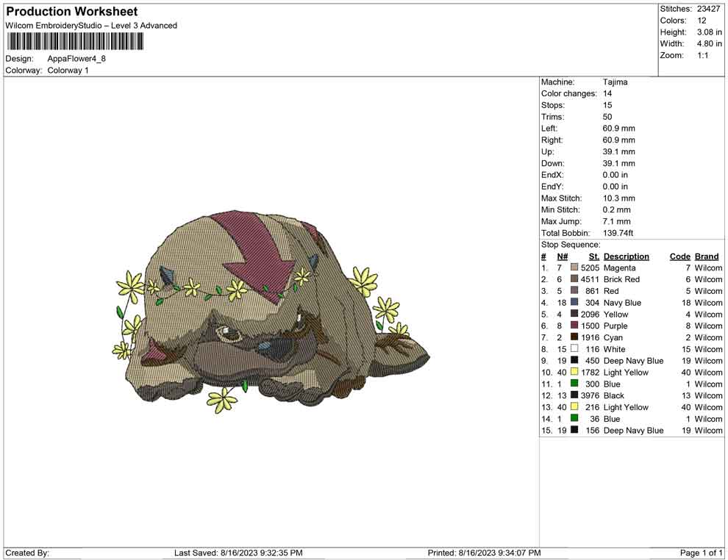The image size is (728, 560).
Task: Click 'Last Saved: 8/16/2023 9:32:35 PM' footer
Action: click(238, 553)
